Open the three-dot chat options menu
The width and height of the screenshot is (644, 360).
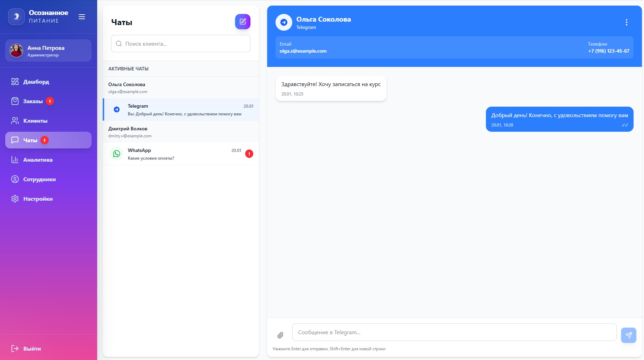626,22
